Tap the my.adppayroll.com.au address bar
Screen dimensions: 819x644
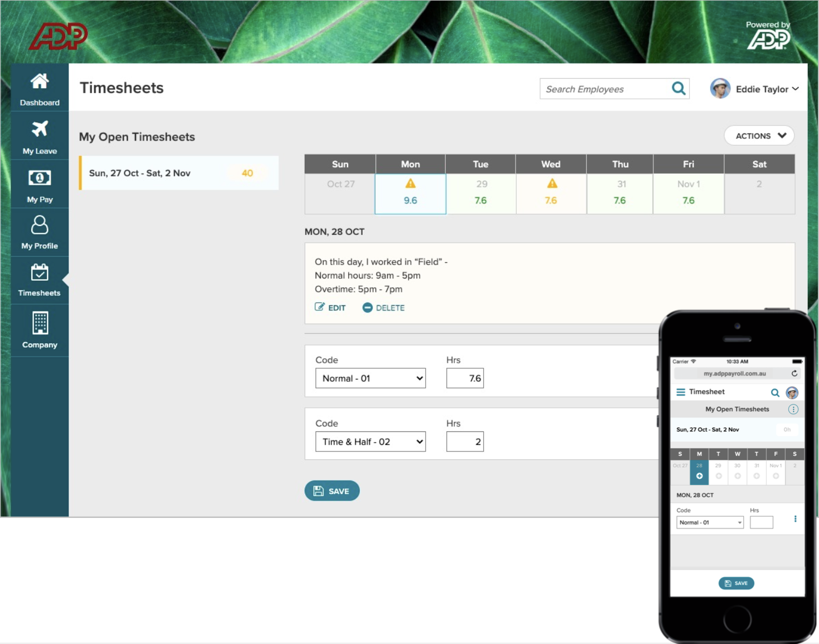tap(736, 373)
